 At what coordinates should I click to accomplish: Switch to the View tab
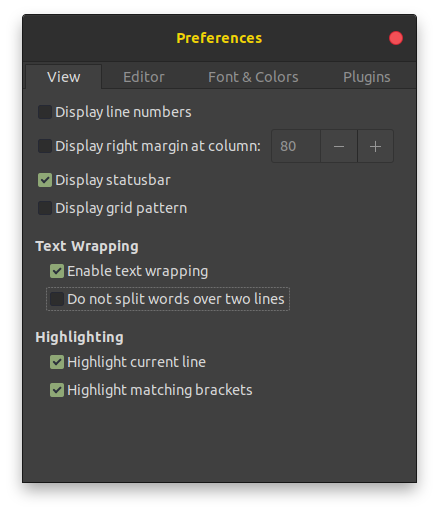click(x=63, y=77)
